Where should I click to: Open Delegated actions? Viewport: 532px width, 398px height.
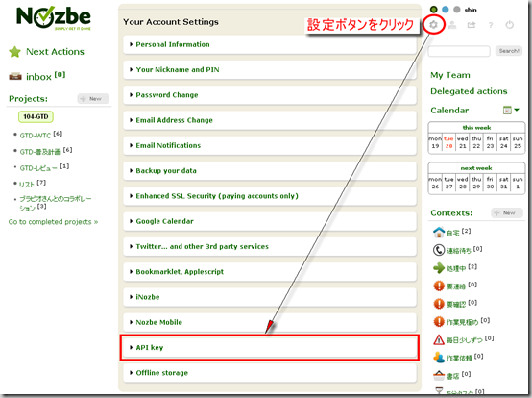click(x=469, y=91)
